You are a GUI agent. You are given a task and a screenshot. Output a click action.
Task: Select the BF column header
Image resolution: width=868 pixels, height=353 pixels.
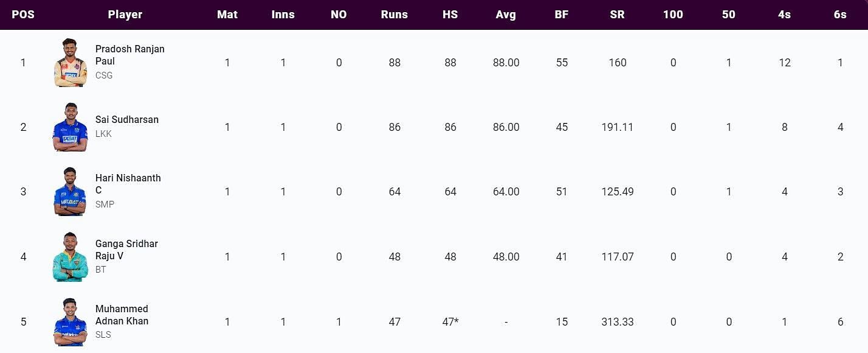click(x=562, y=15)
